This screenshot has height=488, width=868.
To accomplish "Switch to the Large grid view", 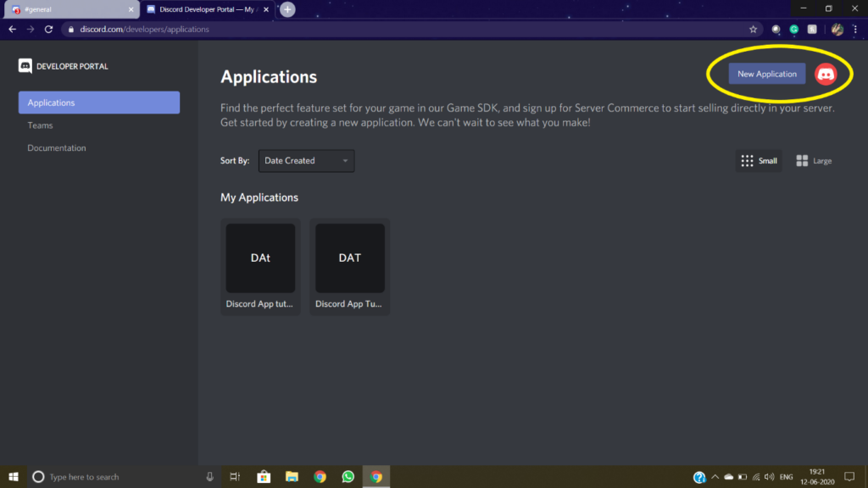I will (814, 160).
